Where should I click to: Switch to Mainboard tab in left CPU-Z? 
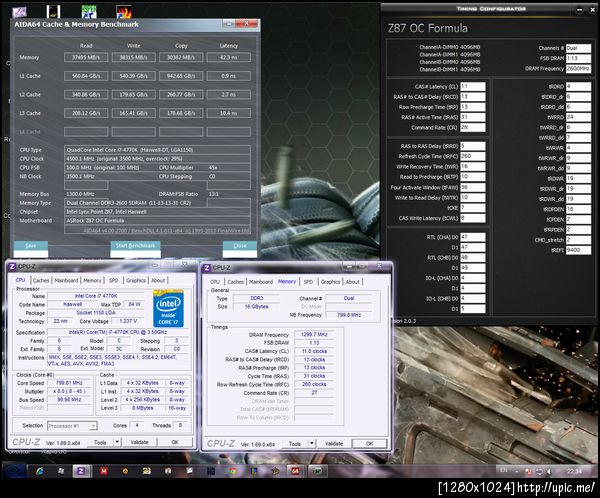[x=66, y=280]
